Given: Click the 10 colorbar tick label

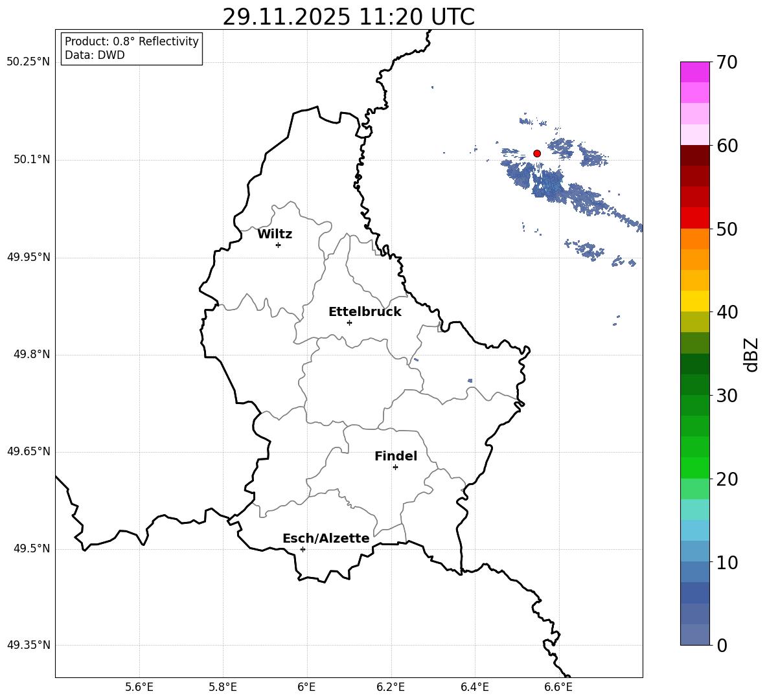Looking at the screenshot, I should point(727,562).
